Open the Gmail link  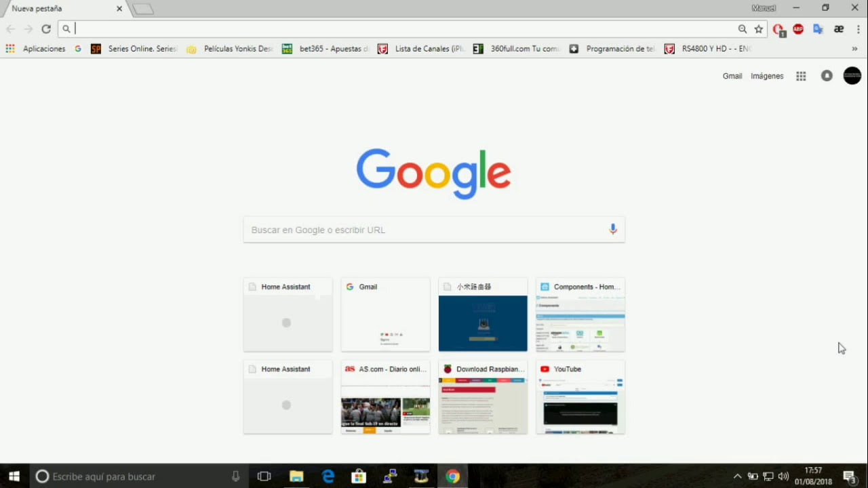click(x=732, y=76)
